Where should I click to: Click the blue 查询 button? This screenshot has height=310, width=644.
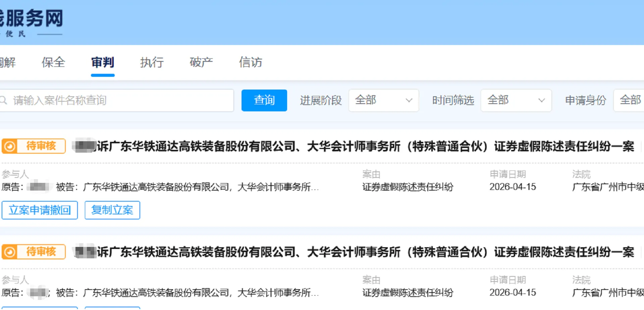pos(264,100)
